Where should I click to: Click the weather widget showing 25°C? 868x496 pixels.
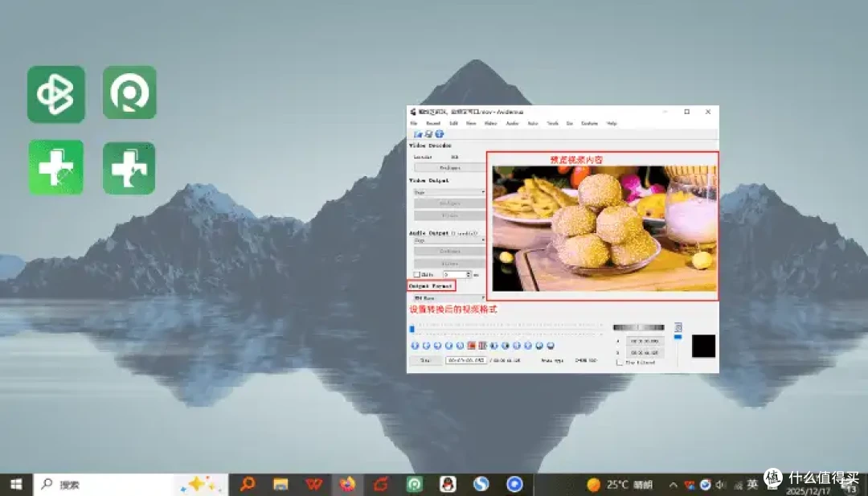620,485
